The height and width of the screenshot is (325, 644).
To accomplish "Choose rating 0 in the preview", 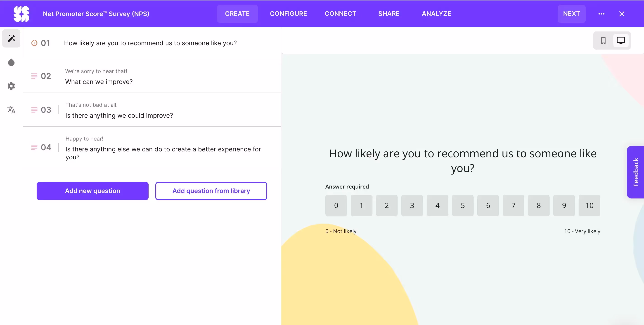I will click(x=336, y=206).
